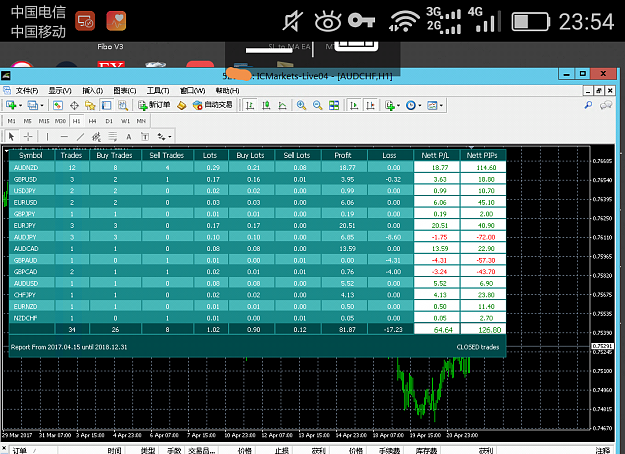
Task: Click the Zoom Out magnifier icon
Action: pos(318,105)
